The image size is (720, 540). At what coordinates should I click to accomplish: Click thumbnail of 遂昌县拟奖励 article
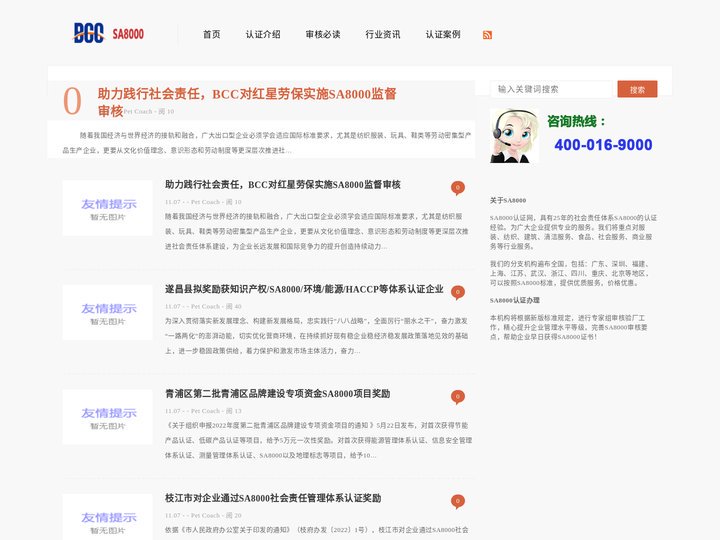click(107, 312)
